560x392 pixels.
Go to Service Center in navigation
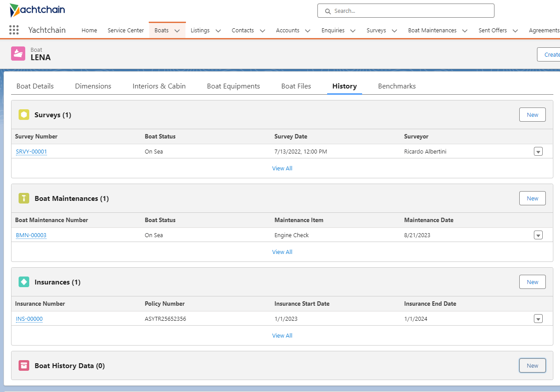126,31
